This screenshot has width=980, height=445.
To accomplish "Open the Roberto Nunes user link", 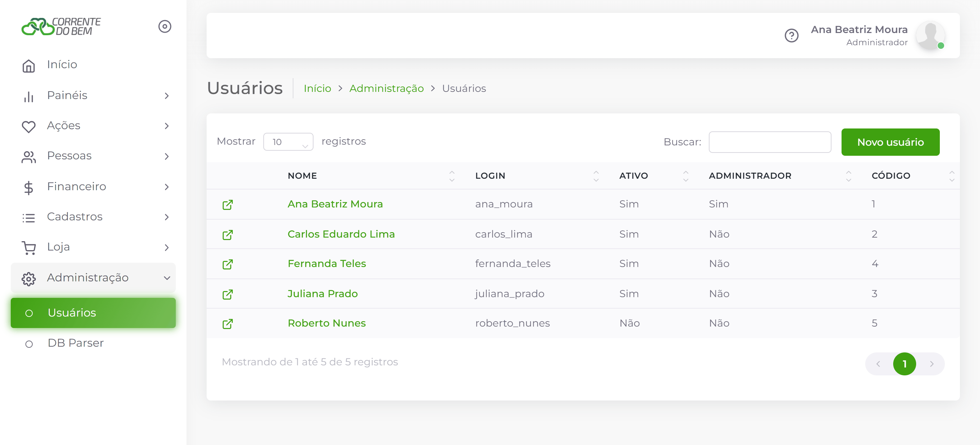I will coord(326,323).
